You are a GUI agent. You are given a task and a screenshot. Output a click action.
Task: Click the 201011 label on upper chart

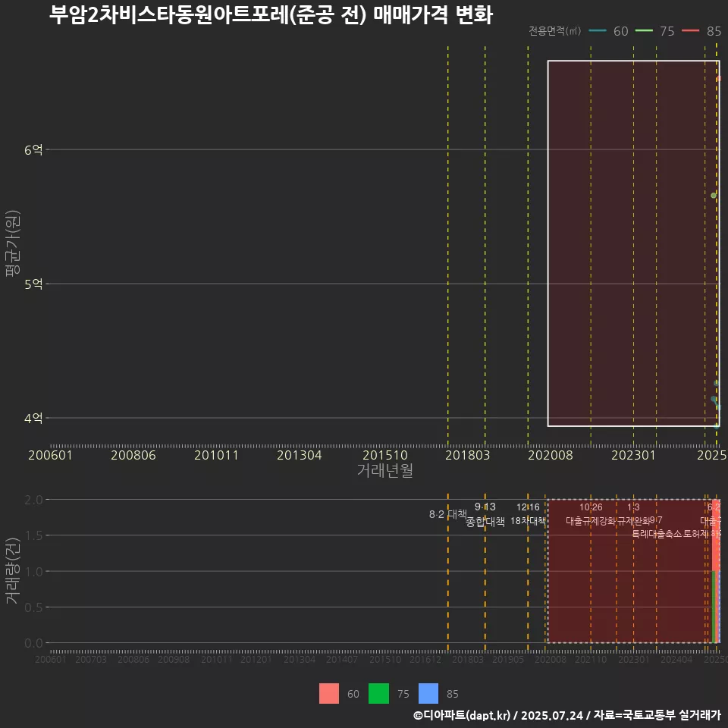[x=216, y=455]
